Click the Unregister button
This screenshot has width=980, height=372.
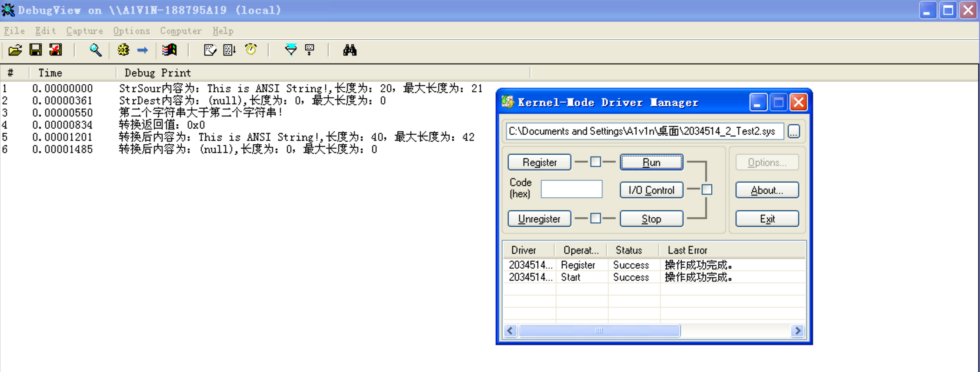[540, 219]
